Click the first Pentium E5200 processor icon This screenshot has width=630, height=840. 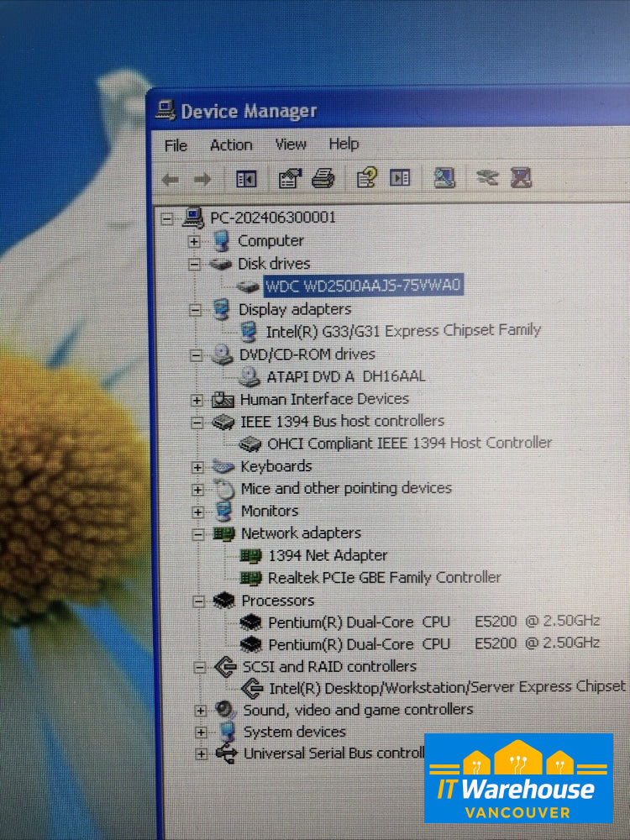(251, 622)
